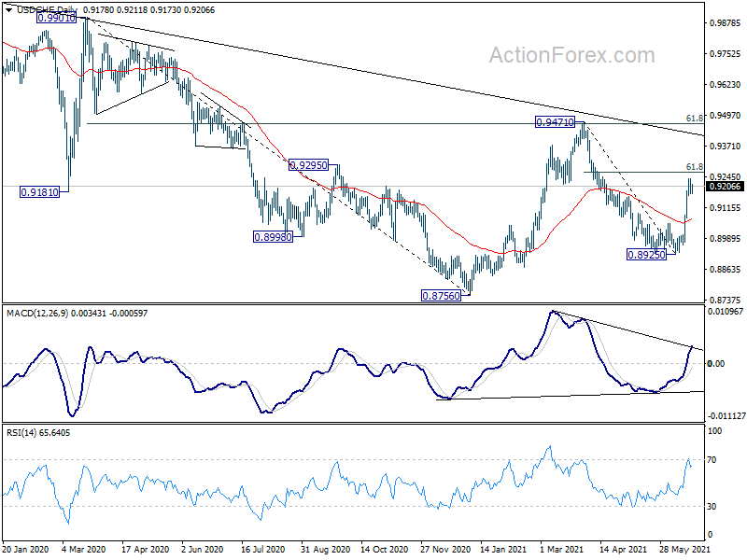
Task: Select the 0.92950 price label
Action: pyautogui.click(x=309, y=165)
